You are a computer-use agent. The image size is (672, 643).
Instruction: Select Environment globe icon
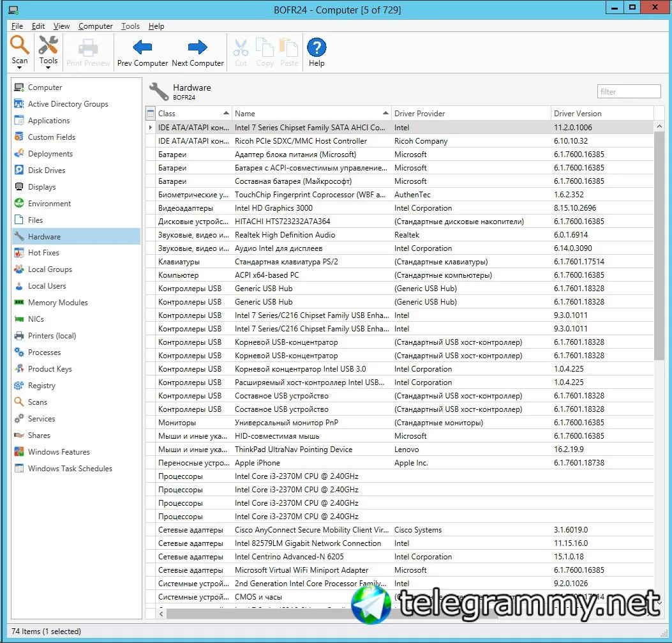[19, 203]
